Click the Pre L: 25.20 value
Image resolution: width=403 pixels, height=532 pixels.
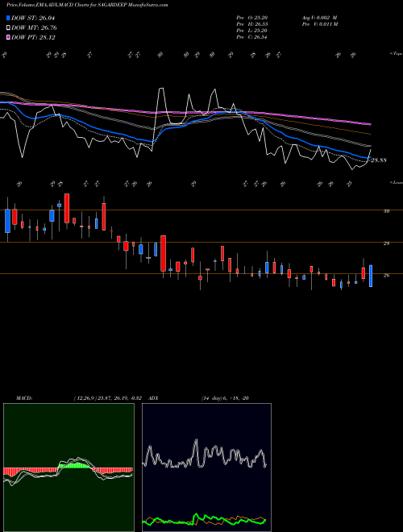pyautogui.click(x=251, y=31)
